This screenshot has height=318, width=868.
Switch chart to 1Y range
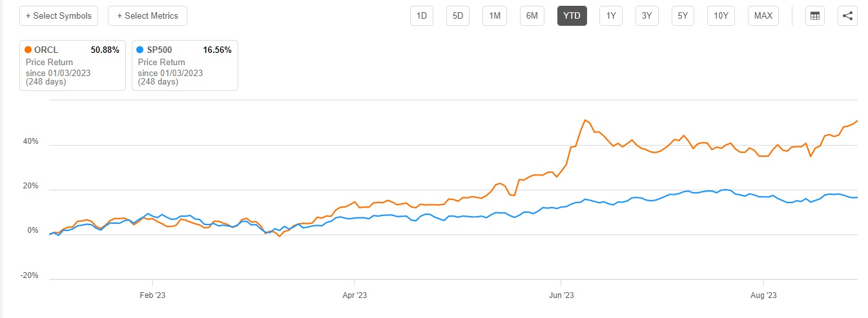[610, 16]
